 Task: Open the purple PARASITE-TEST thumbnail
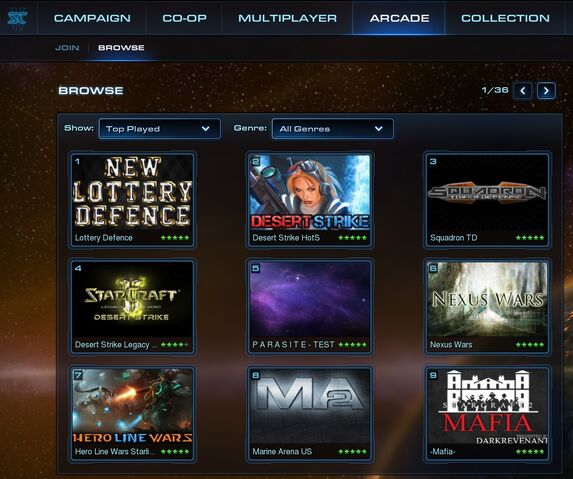coord(310,300)
